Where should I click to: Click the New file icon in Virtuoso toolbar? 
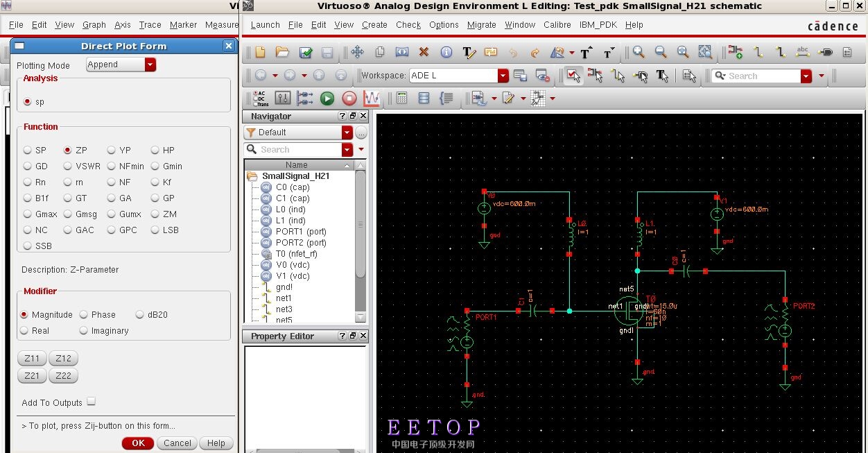[260, 52]
